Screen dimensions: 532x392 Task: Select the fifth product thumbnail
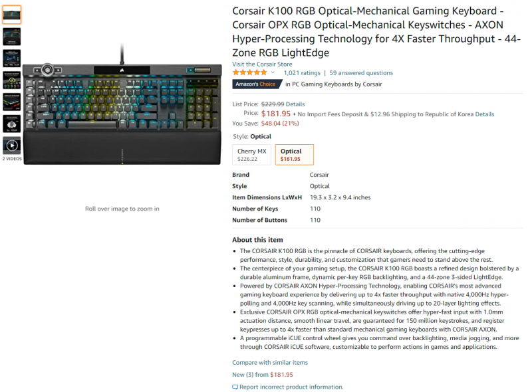(x=12, y=102)
